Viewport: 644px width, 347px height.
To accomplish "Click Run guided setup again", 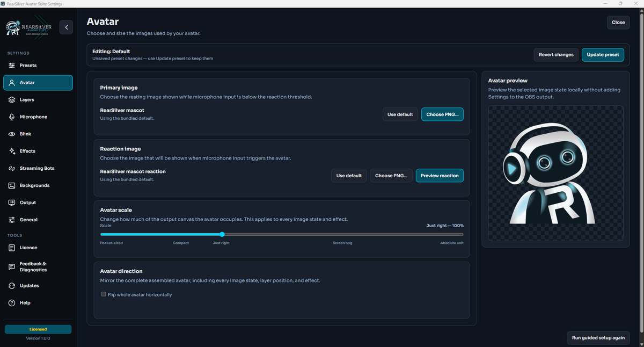I will pyautogui.click(x=598, y=338).
